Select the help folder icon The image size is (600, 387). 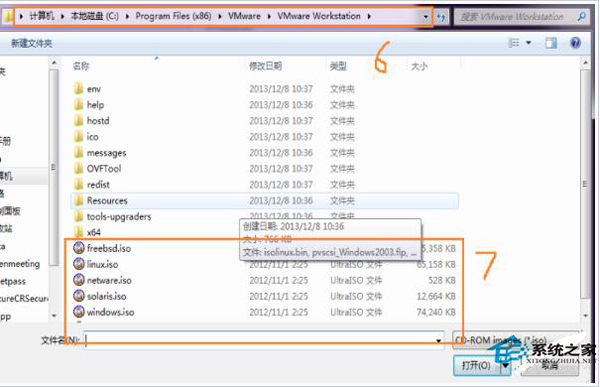coord(78,105)
